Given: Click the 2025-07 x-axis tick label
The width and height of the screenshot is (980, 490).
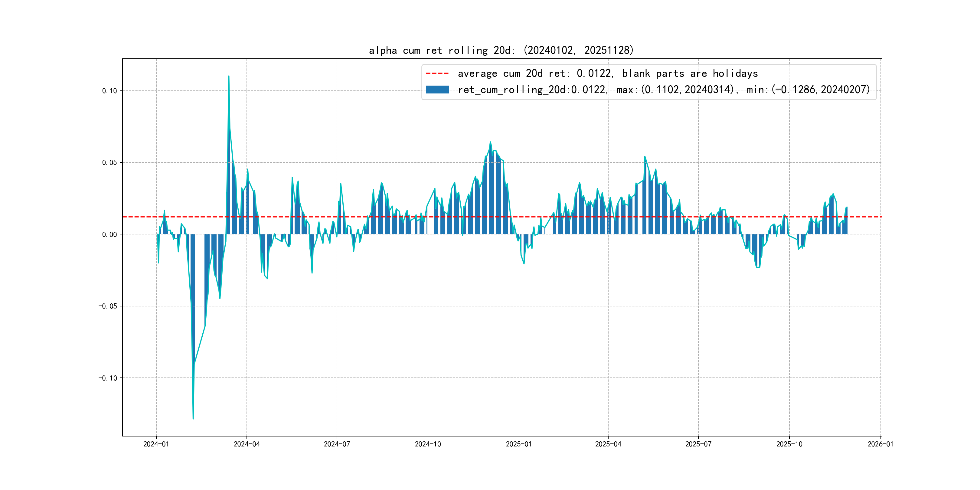Looking at the screenshot, I should click(x=698, y=444).
